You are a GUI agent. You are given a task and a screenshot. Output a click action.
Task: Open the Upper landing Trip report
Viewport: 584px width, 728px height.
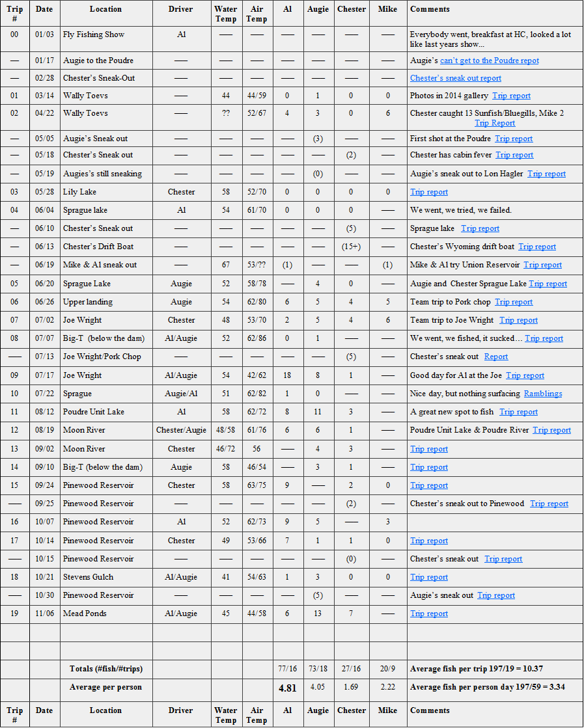click(514, 302)
